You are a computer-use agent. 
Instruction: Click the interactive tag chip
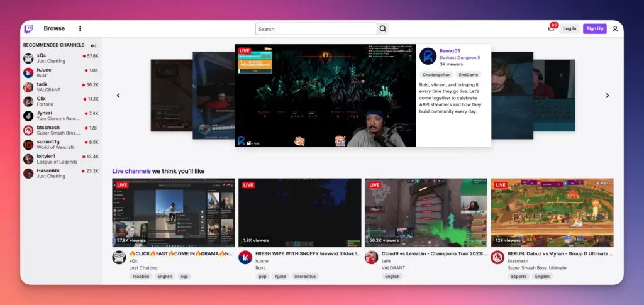[x=305, y=276]
